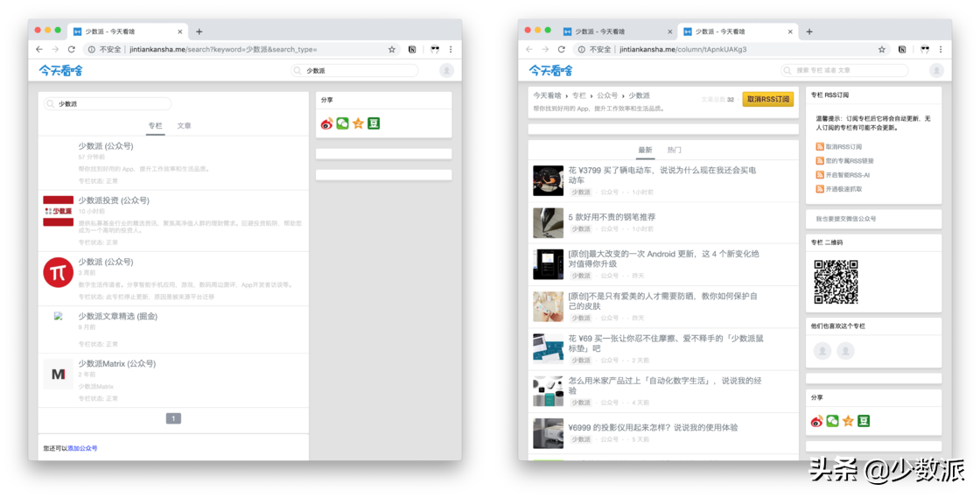Share to WeChat from the right window 分享 panel
The height and width of the screenshot is (498, 980).
click(x=832, y=421)
